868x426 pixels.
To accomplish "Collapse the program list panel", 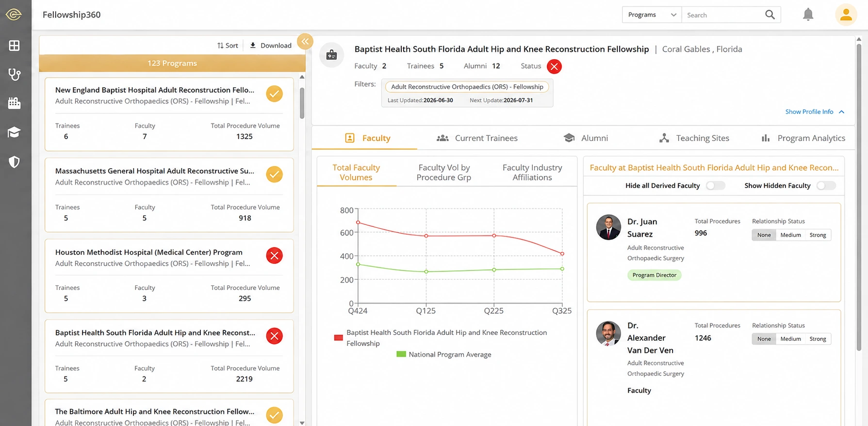I will 305,42.
